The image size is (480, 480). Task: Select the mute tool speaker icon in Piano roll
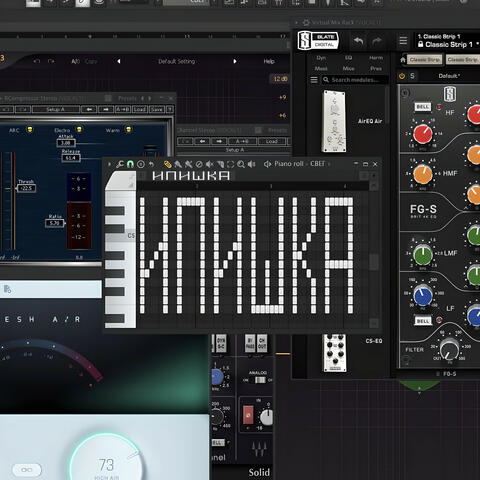click(209, 164)
